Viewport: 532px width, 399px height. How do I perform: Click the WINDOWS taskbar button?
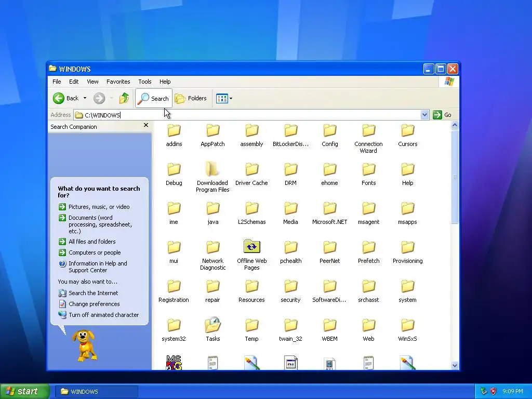(96, 392)
